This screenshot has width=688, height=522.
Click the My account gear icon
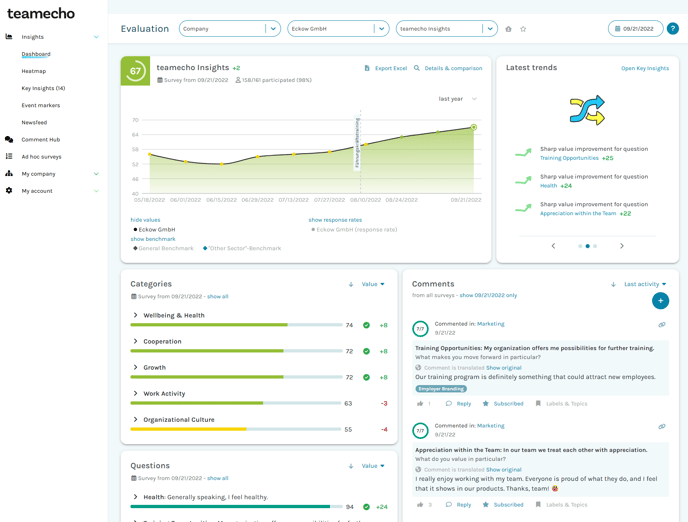(x=9, y=190)
